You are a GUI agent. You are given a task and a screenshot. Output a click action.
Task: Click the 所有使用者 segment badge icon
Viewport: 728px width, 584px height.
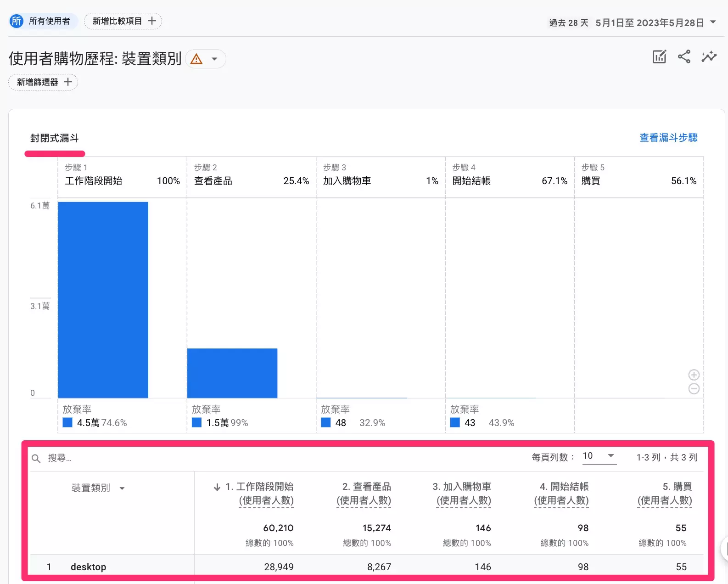point(17,21)
